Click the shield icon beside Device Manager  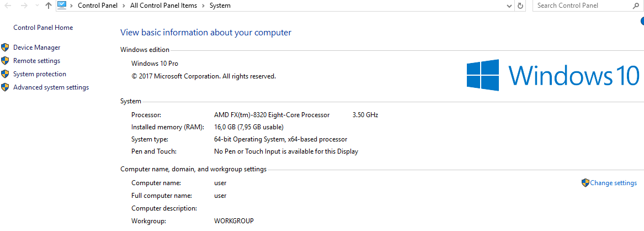[x=5, y=48]
